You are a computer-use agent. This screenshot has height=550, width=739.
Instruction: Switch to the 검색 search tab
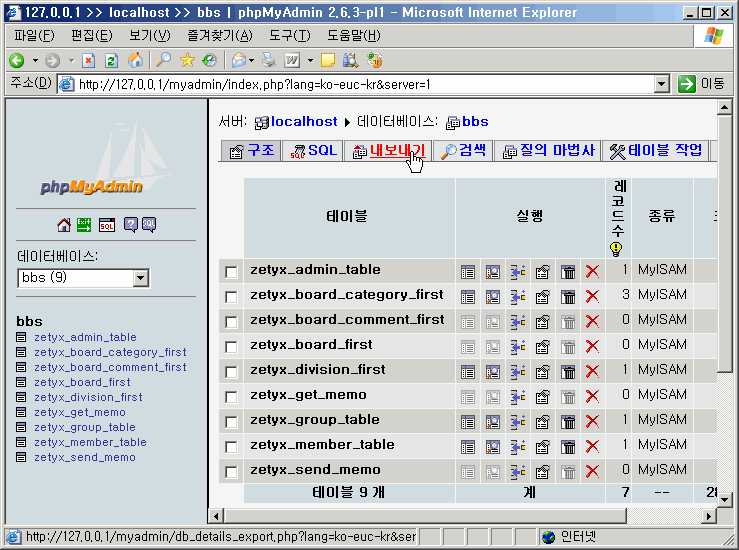coord(463,151)
